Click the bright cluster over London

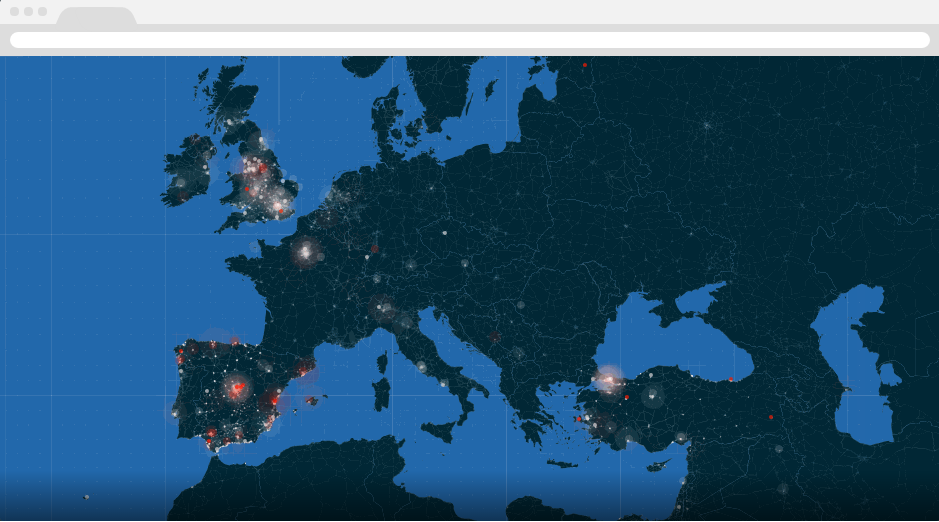point(278,207)
